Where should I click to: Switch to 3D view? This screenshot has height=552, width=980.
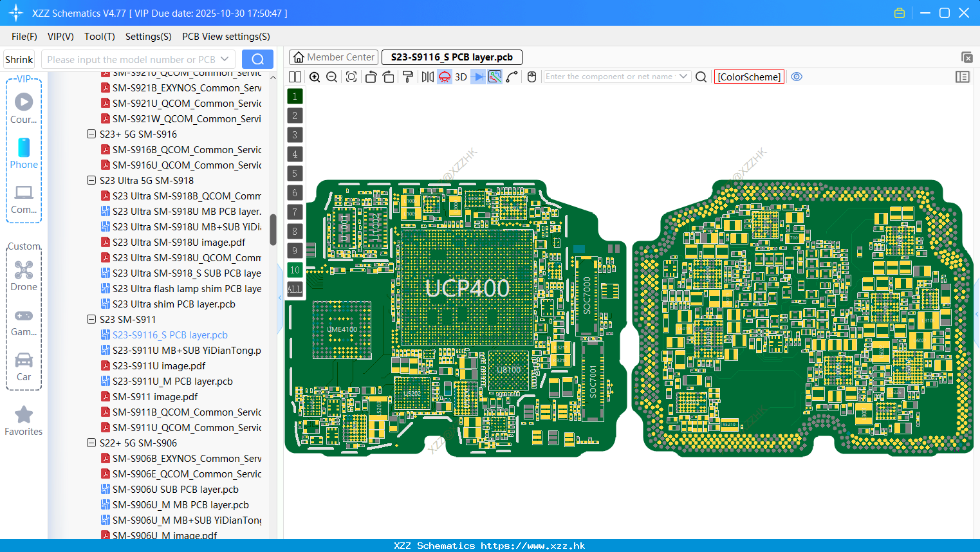[x=461, y=77]
